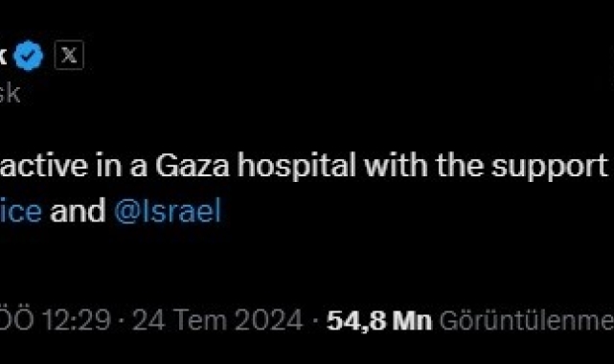
Task: Click the word "with" in the tweet
Action: coord(396,165)
